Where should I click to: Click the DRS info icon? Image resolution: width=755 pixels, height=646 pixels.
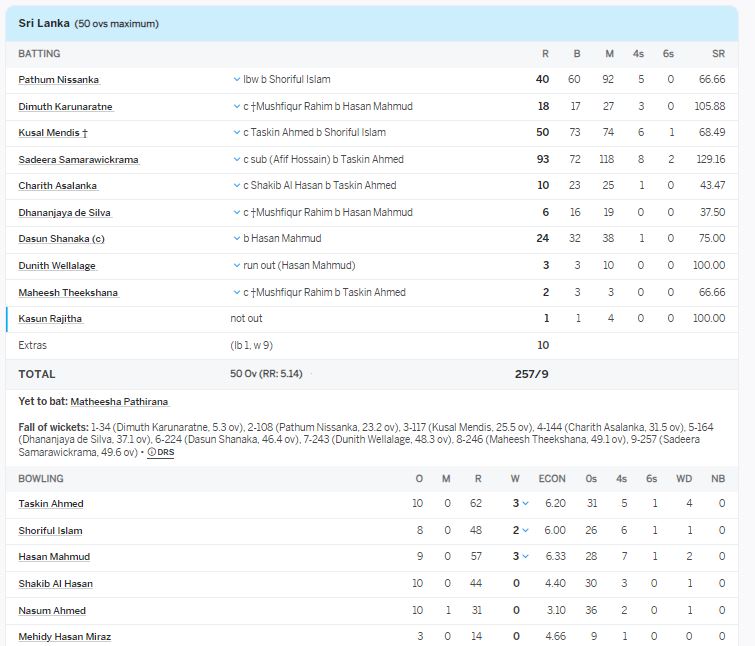pyautogui.click(x=160, y=452)
